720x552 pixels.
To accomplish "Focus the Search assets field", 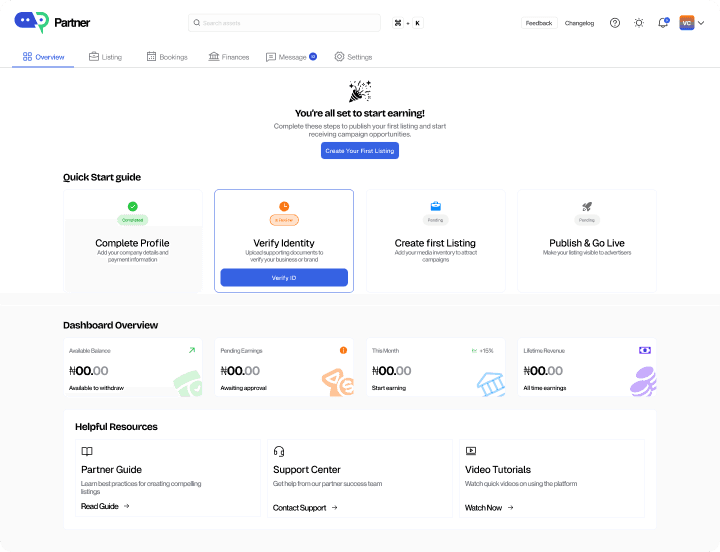I will tap(284, 23).
